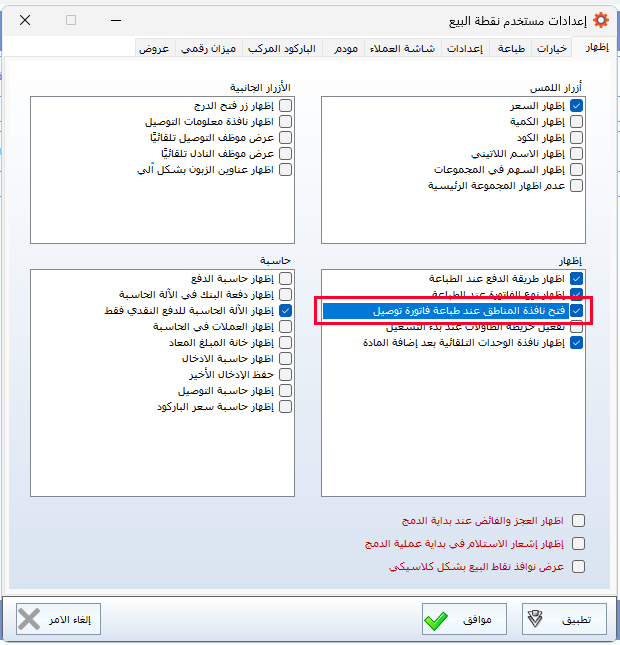Check اظهار العجز والفائض عند بداية الدمج
Viewport: 620px width, 645px height.
click(x=577, y=521)
